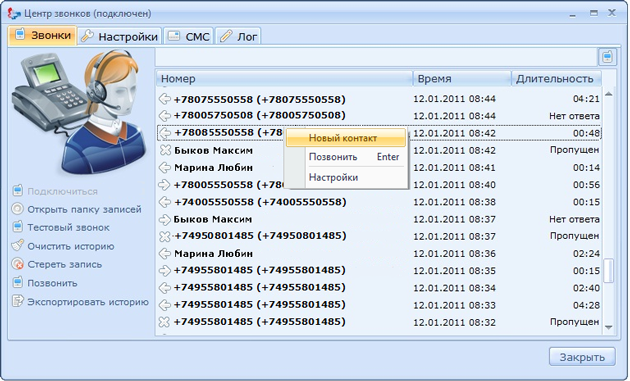Click the scrollbar down arrow in call list

coord(609,328)
